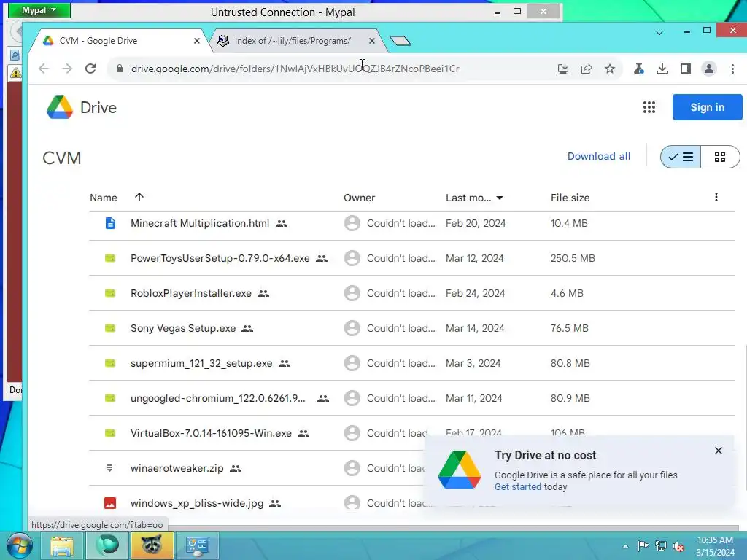
Task: Open VirtualBox-7.0.14-161095-Win.exe
Action: (211, 433)
